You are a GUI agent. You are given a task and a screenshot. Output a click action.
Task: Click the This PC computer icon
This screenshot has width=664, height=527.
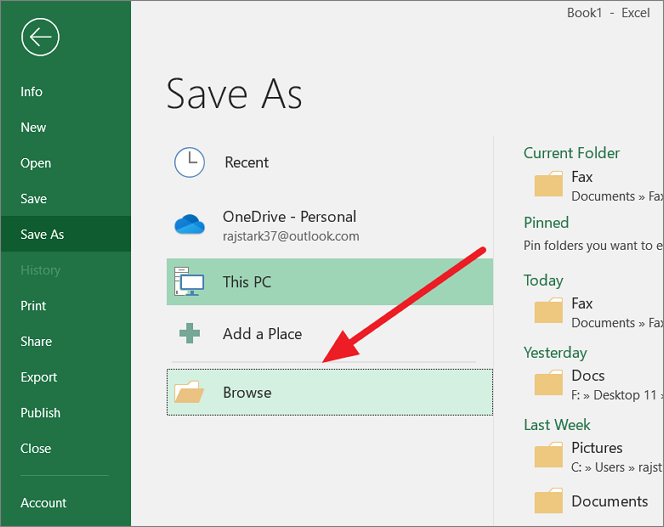click(189, 282)
